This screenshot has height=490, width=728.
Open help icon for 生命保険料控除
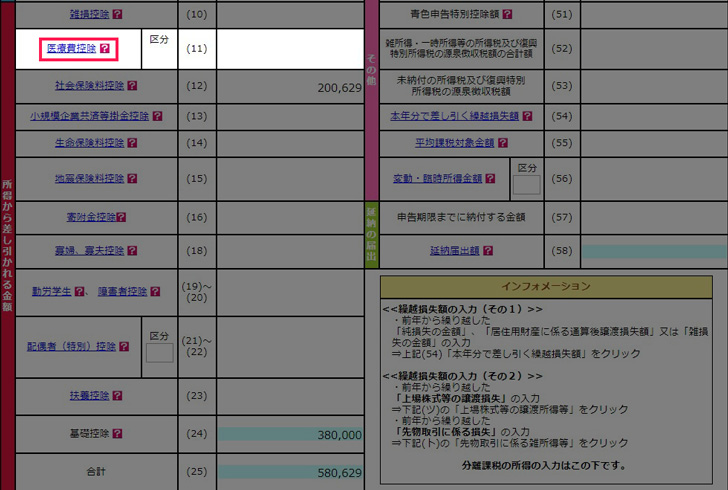tap(132, 143)
